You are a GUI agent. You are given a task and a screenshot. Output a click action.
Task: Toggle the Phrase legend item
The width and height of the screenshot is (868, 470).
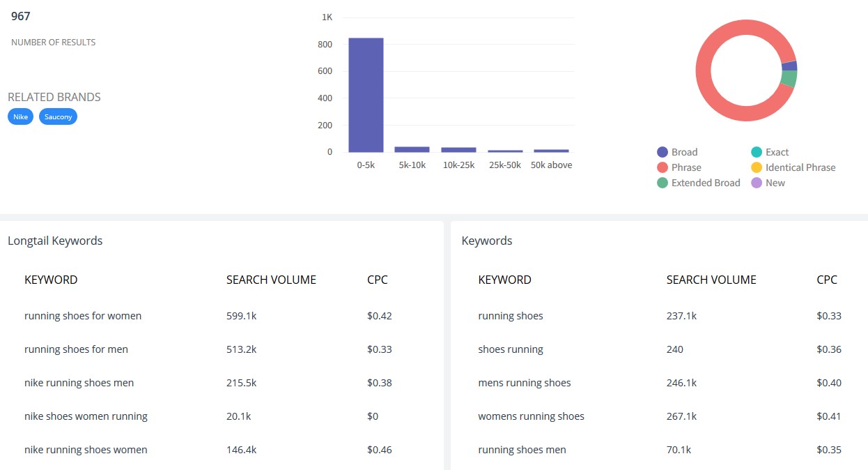[679, 167]
